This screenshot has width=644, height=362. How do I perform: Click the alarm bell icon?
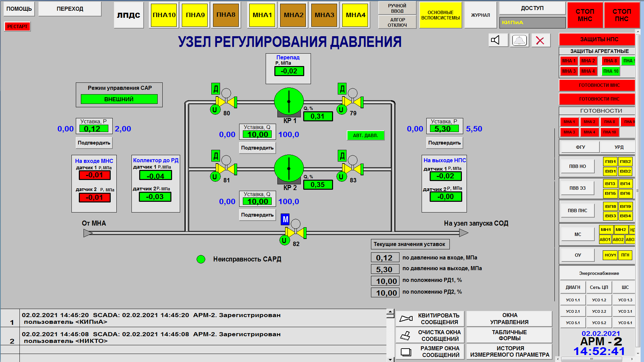[519, 41]
